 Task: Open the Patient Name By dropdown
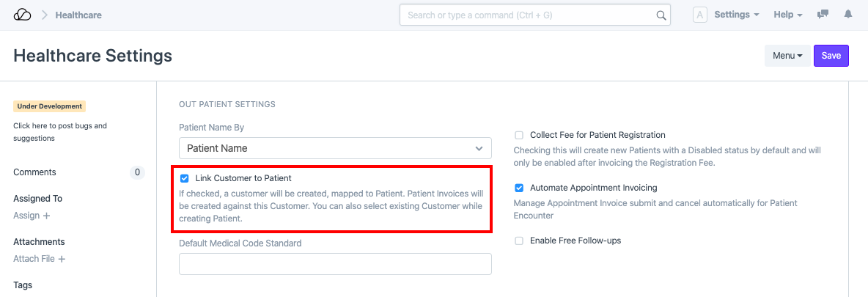click(335, 148)
